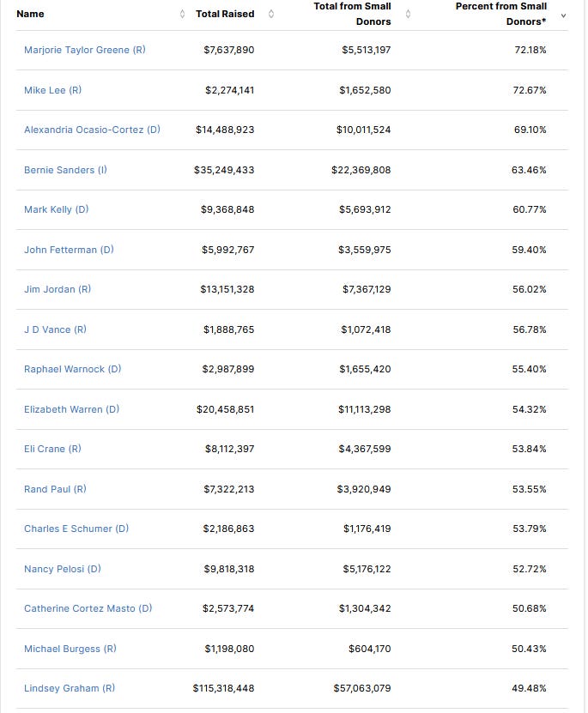
Task: Select percent value 63.46%
Action: tap(529, 170)
